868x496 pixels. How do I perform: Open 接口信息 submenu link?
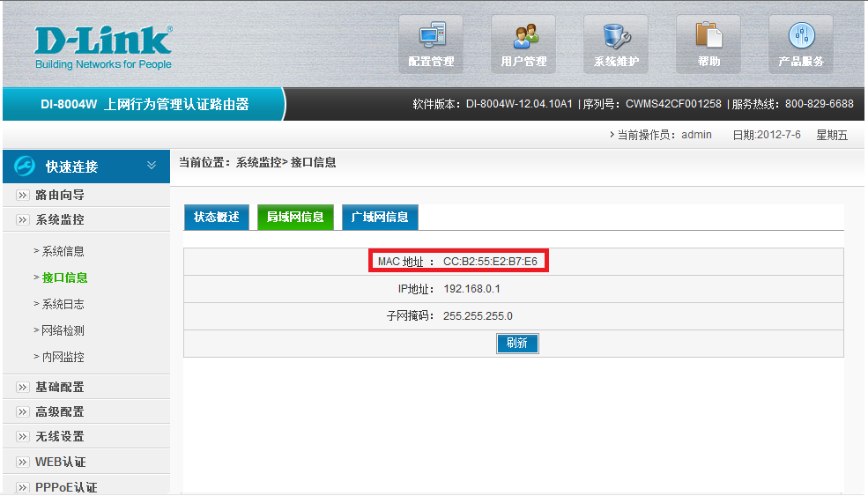(64, 278)
